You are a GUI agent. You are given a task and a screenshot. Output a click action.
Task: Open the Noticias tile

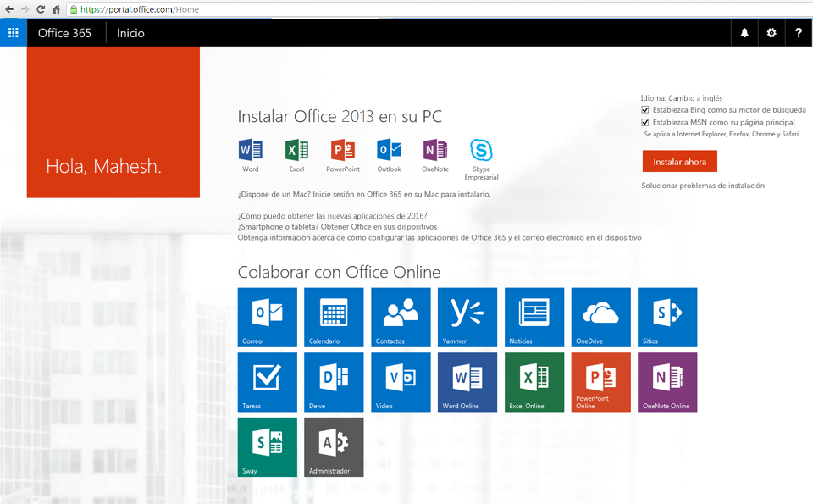click(534, 318)
